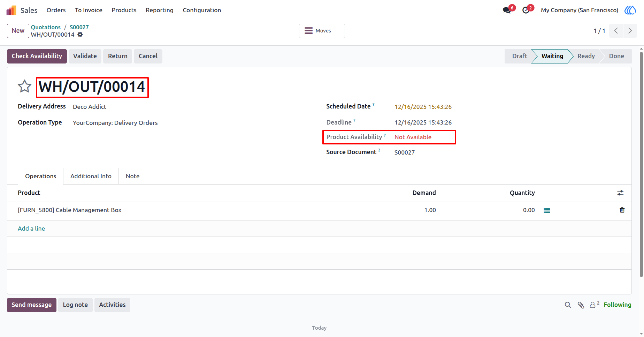Click the Check Availability button
Image resolution: width=644 pixels, height=337 pixels.
(x=37, y=56)
